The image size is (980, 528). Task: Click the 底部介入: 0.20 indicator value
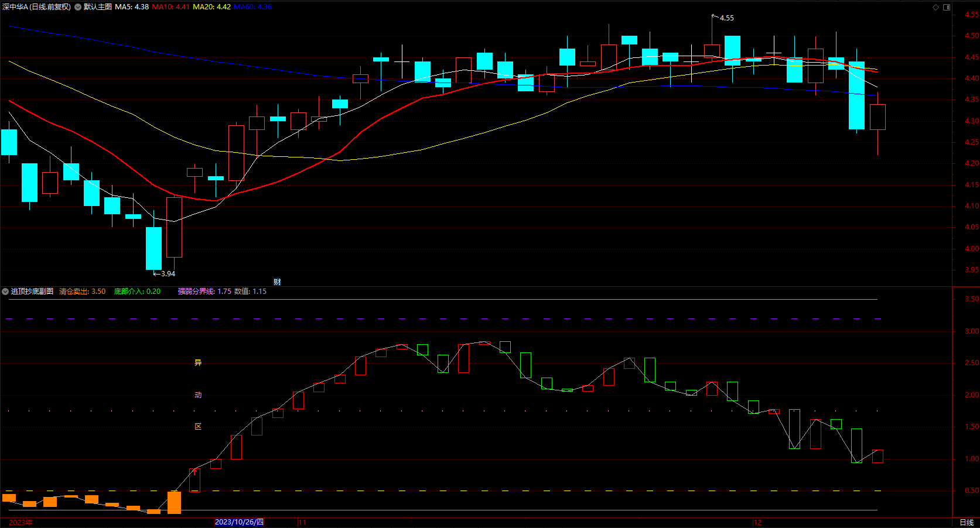(x=137, y=292)
